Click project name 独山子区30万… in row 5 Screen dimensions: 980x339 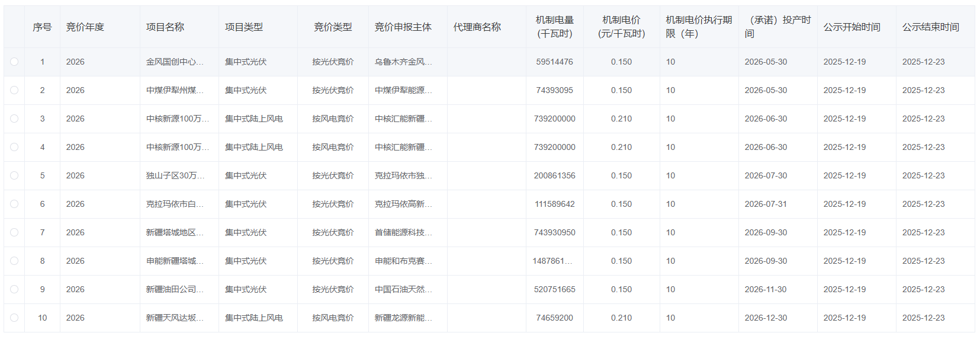click(x=175, y=175)
